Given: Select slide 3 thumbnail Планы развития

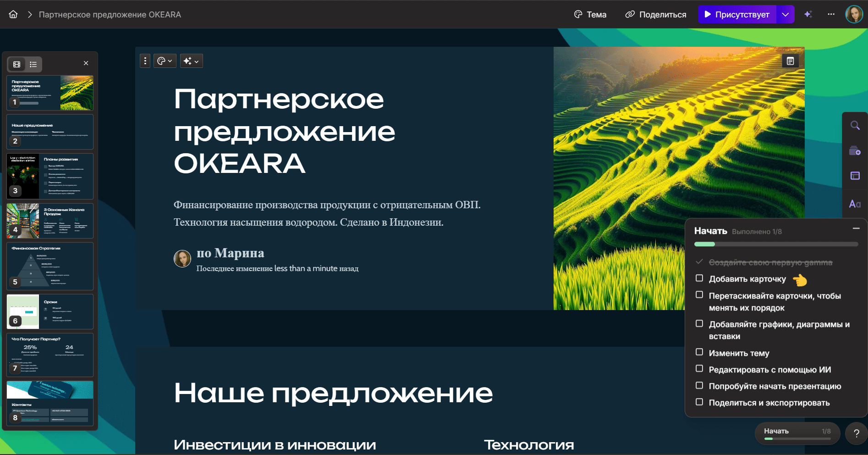Looking at the screenshot, I should click(x=50, y=176).
